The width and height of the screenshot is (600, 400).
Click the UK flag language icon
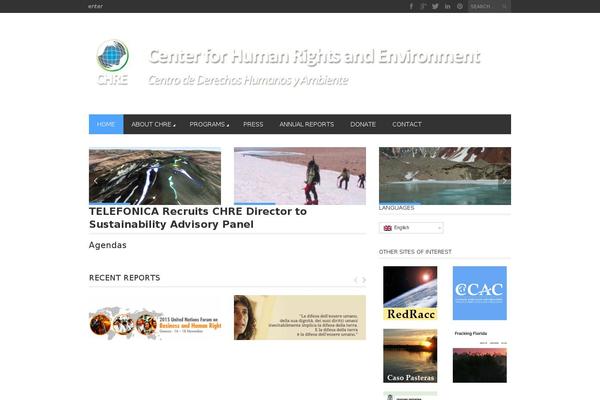387,228
